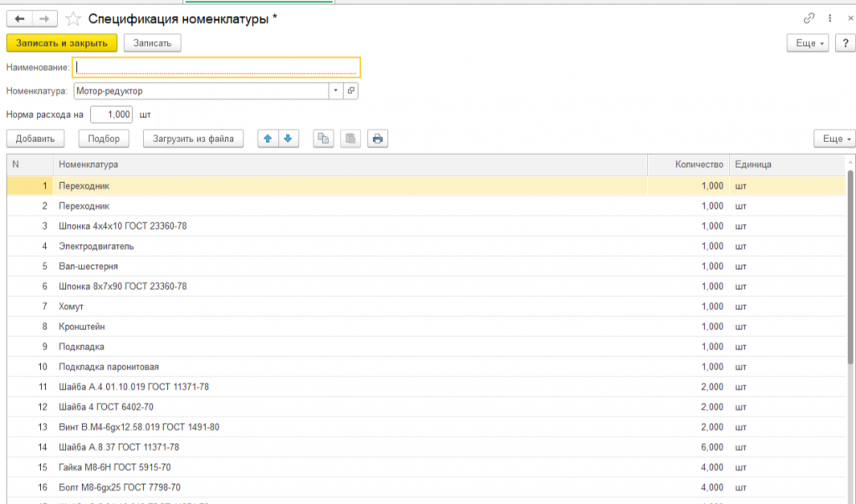
Task: Select row 1 Переходник
Action: pos(425,186)
